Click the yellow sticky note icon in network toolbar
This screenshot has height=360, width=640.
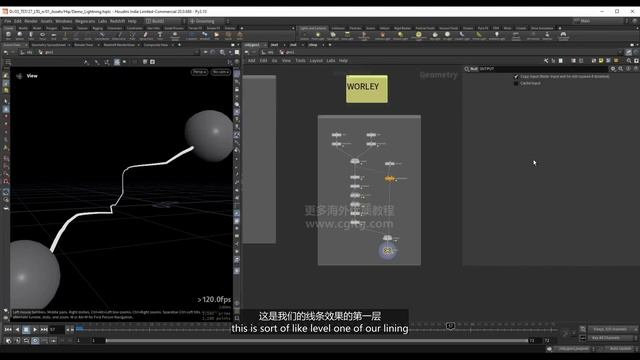(601, 60)
